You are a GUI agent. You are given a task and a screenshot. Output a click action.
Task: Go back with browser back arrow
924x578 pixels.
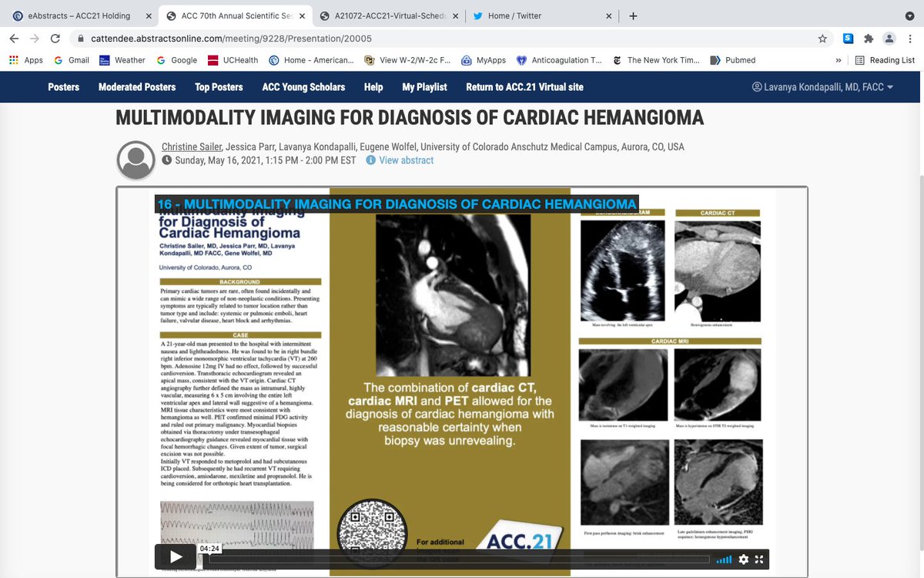14,39
